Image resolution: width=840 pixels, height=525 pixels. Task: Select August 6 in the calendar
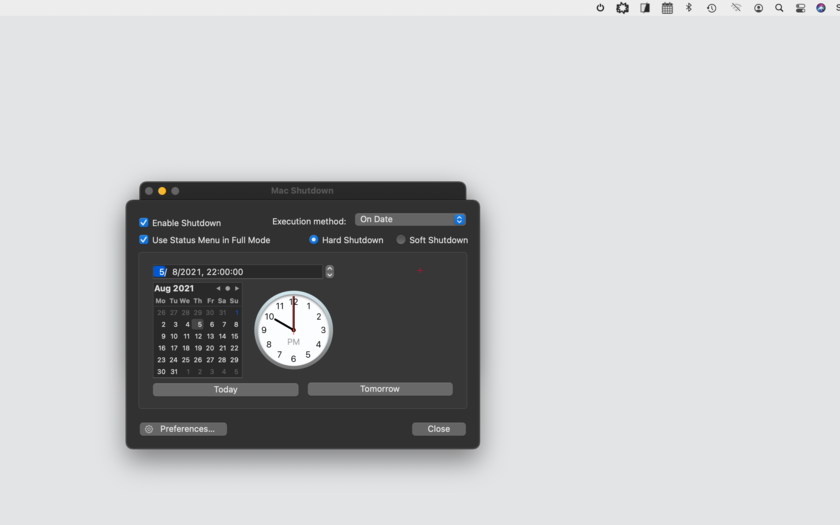point(212,325)
